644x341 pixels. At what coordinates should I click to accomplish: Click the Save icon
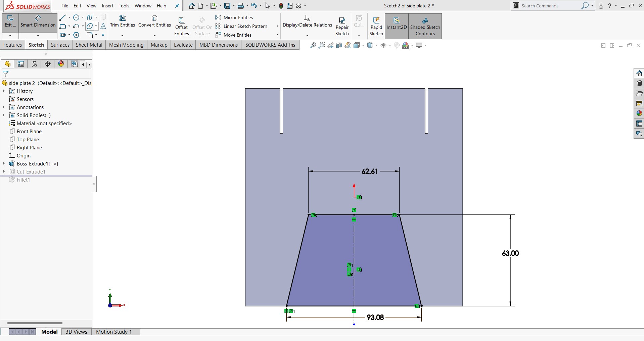pos(227,6)
